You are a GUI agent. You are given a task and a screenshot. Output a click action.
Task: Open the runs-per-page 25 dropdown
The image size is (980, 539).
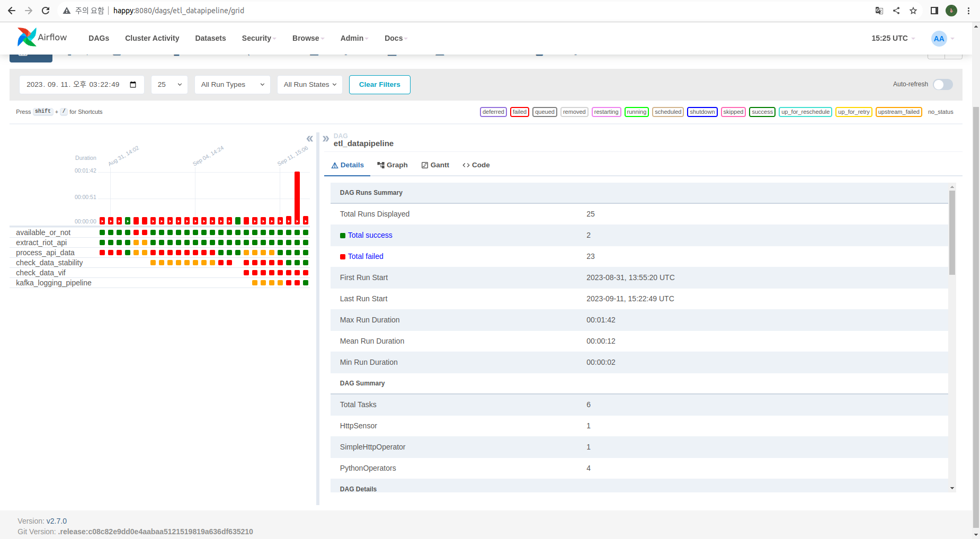[x=169, y=84]
